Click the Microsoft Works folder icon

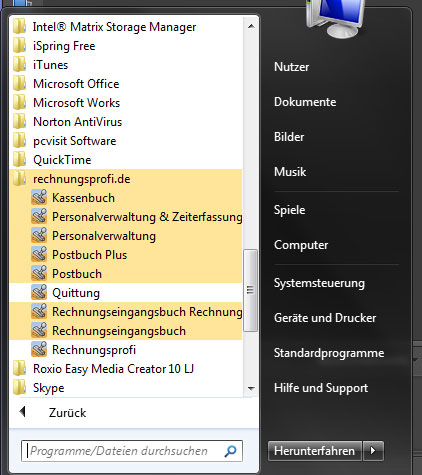point(20,102)
